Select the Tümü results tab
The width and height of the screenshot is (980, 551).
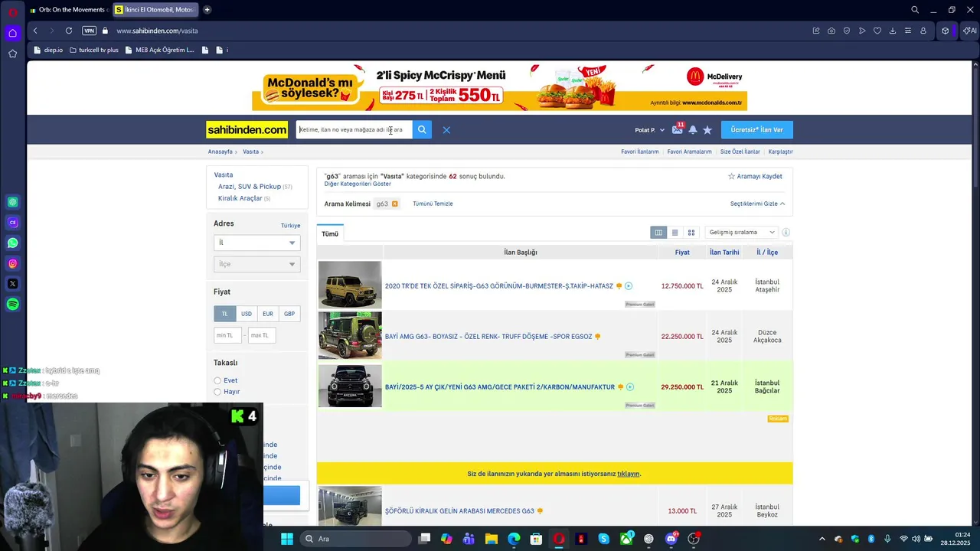tap(330, 233)
